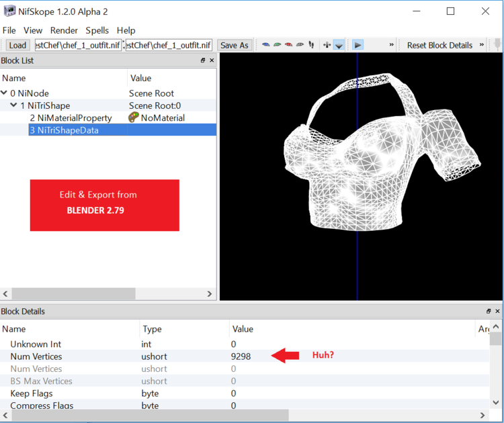
Task: Click Block List scrollbar left arrow
Action: pyautogui.click(x=5, y=293)
